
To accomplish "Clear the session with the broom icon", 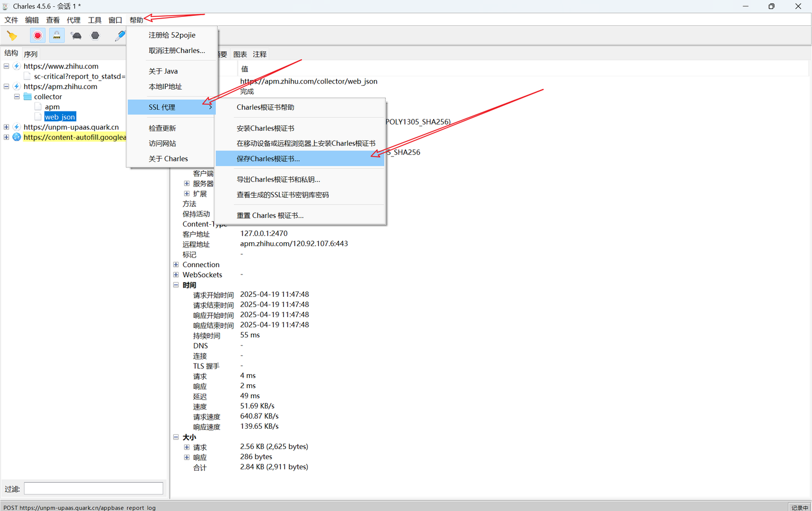I will 12,36.
